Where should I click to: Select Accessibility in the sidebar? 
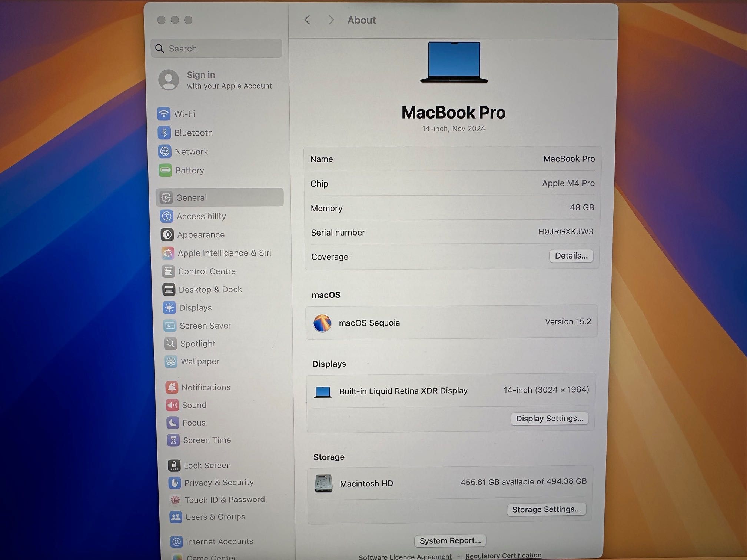221,216
